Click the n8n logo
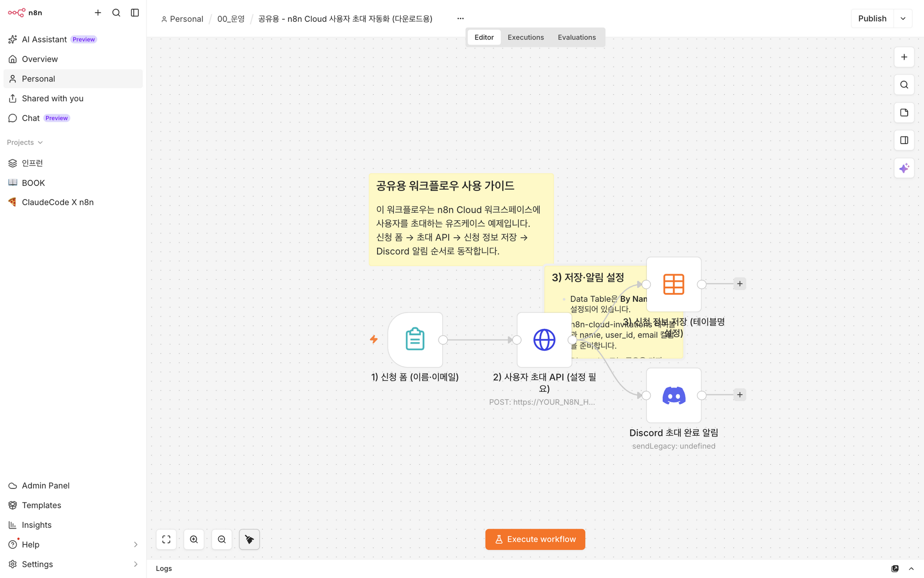 (25, 13)
